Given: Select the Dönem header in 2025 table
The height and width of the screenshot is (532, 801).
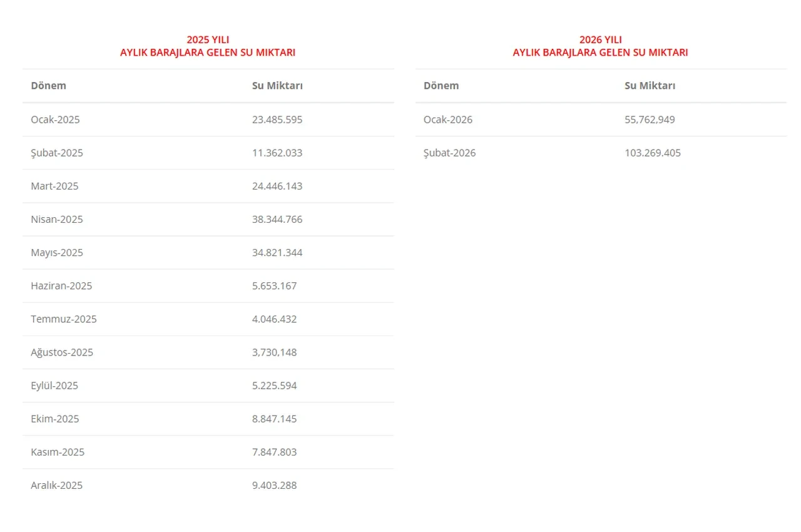Looking at the screenshot, I should (48, 86).
